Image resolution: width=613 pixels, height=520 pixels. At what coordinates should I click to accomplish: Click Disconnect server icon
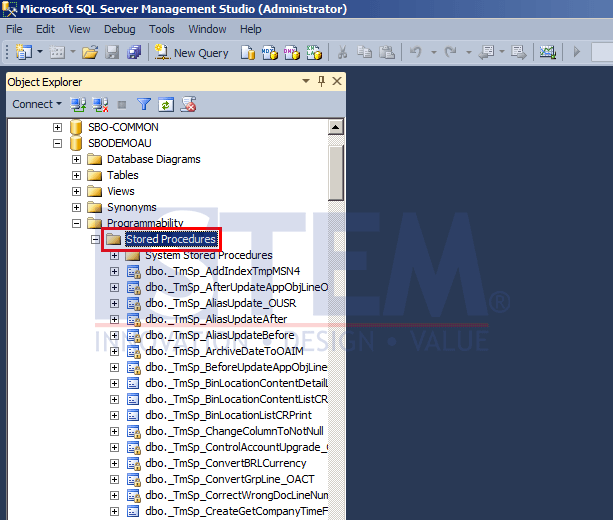(100, 104)
